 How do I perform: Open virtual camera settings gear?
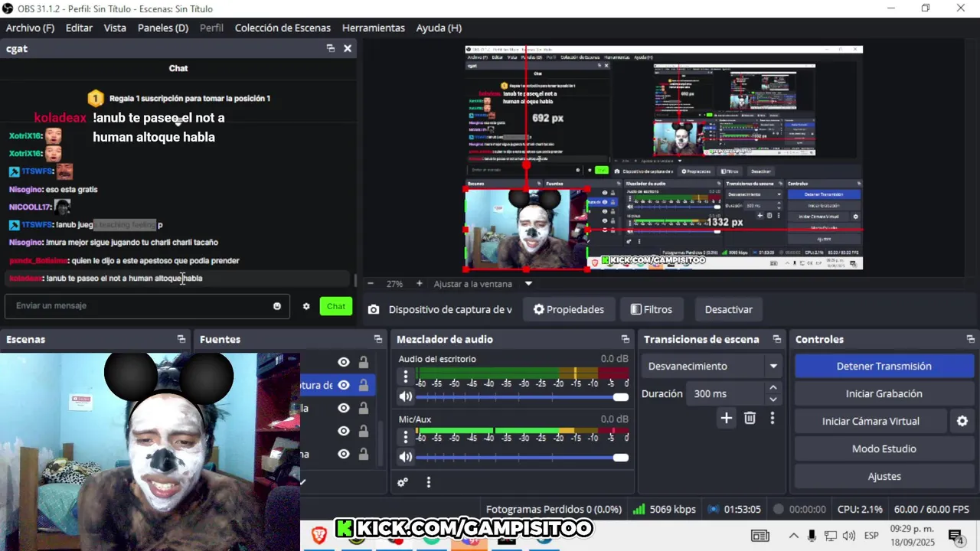962,421
